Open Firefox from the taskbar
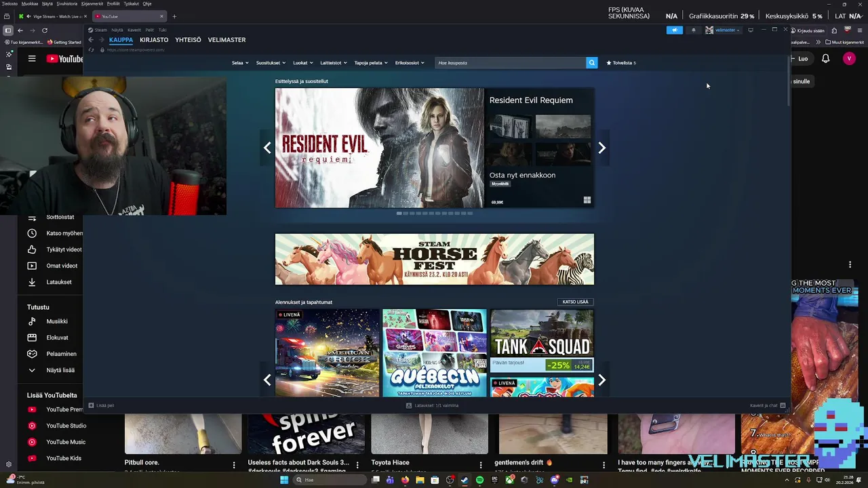Viewport: 868px width, 488px height. coord(406,480)
